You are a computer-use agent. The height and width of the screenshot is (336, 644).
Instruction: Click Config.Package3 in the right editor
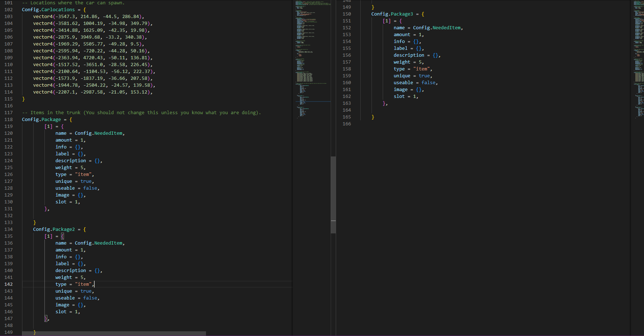pos(392,14)
